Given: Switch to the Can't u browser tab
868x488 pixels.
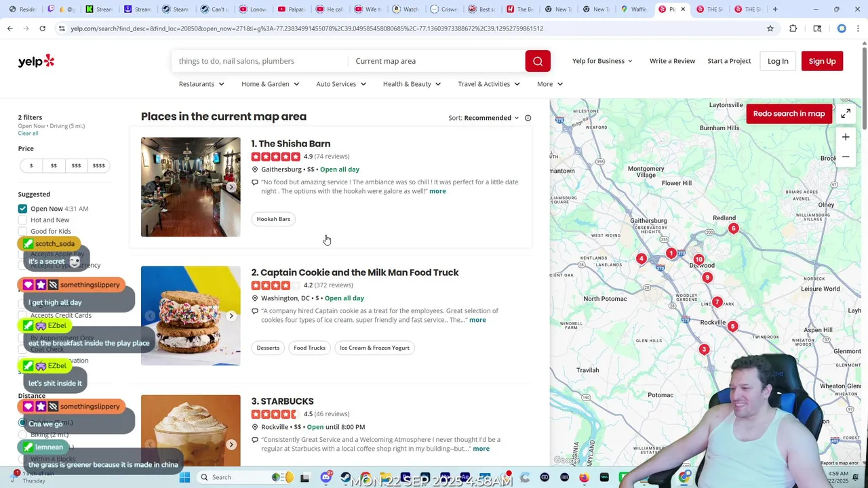Looking at the screenshot, I should (x=216, y=9).
